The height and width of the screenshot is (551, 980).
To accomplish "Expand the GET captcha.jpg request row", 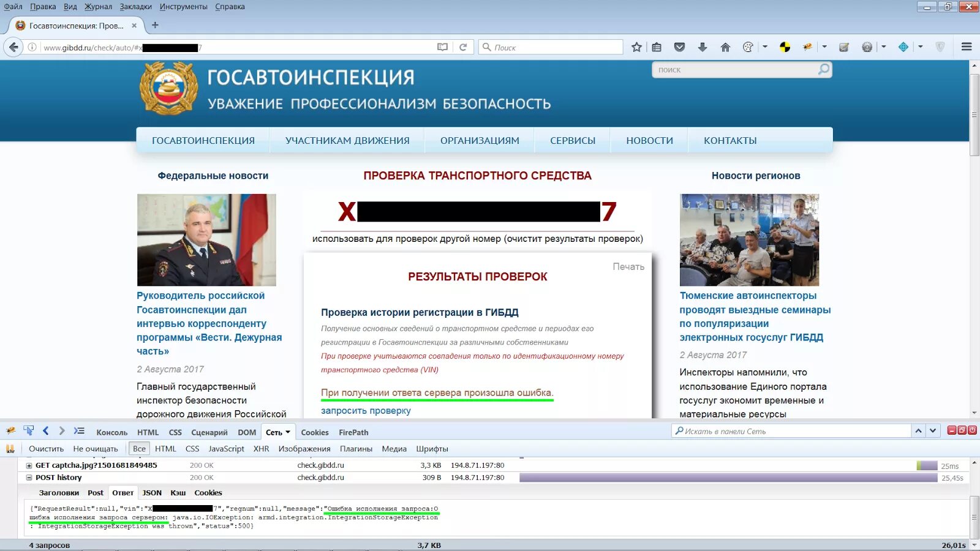I will 29,465.
